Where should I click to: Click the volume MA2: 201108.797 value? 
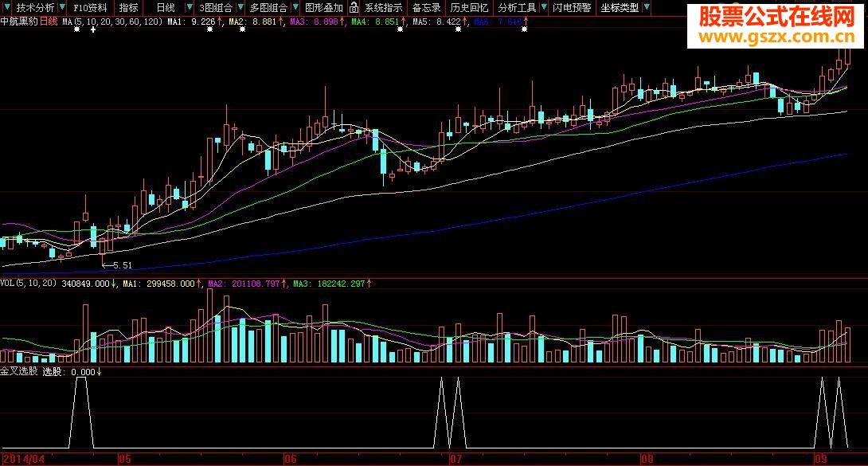244,284
